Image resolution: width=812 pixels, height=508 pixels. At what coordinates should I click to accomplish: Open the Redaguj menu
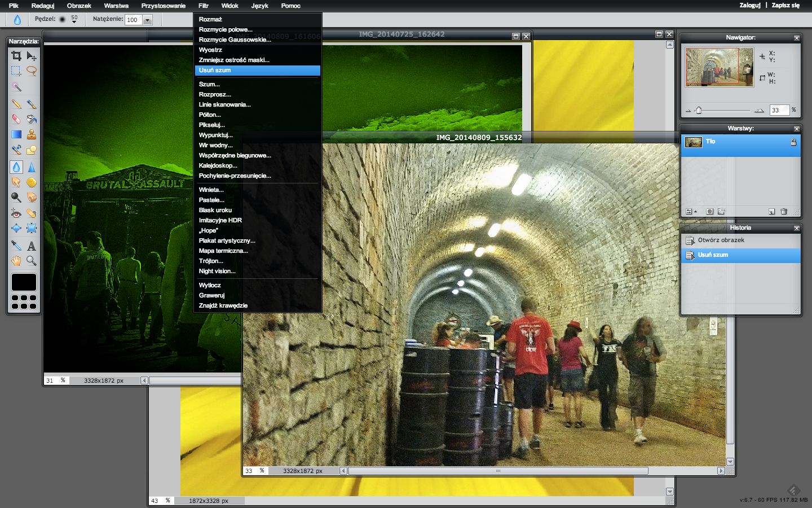coord(43,6)
